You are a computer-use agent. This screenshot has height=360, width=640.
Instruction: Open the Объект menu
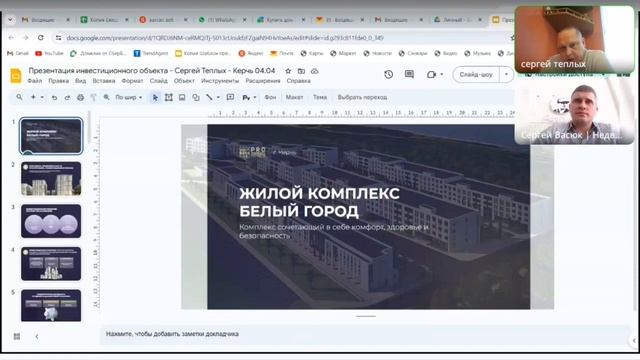coord(184,81)
